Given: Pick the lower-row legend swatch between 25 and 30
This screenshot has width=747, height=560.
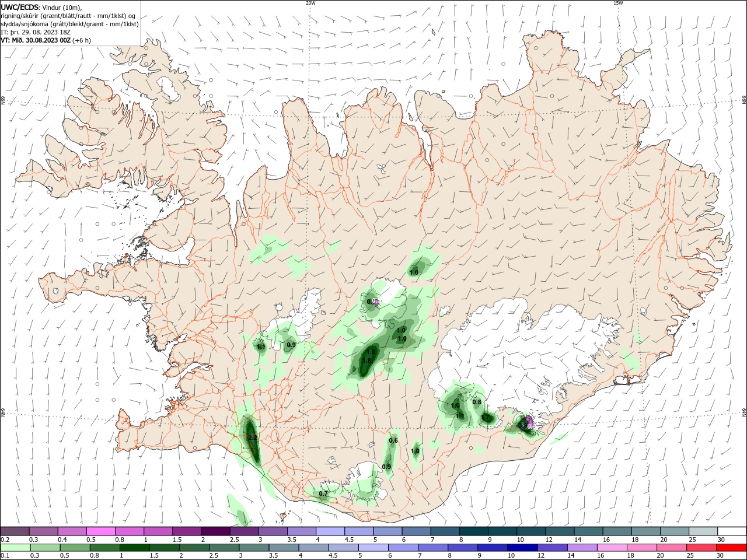Looking at the screenshot, I should point(701,548).
